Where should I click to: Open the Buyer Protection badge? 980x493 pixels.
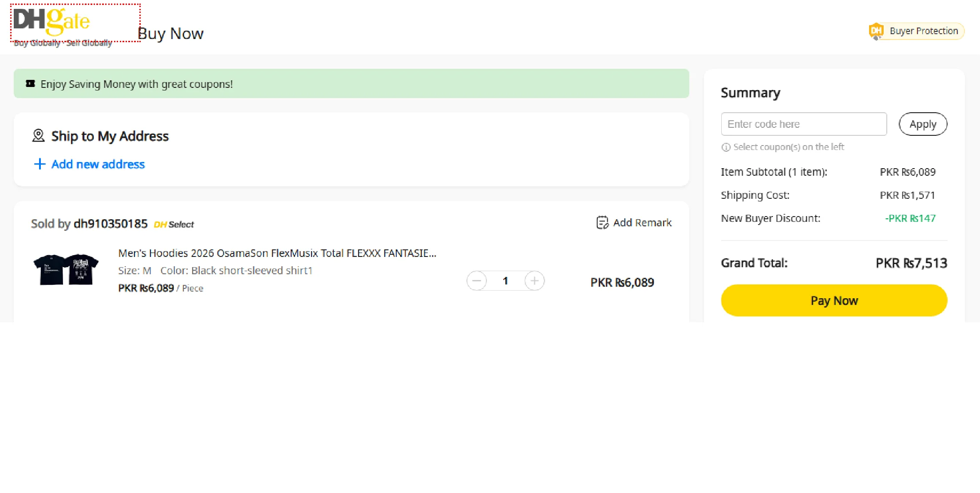click(917, 31)
